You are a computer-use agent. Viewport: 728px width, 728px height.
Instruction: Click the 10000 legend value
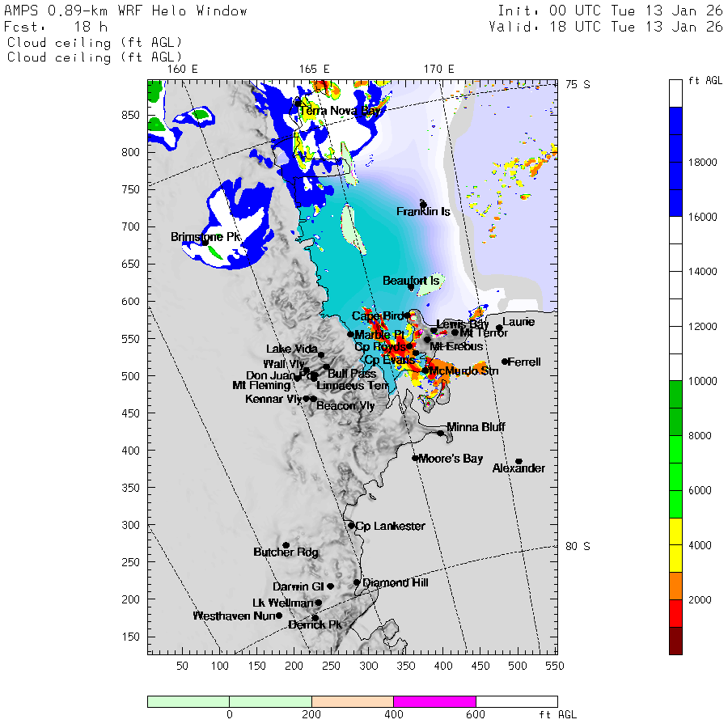pyautogui.click(x=702, y=381)
